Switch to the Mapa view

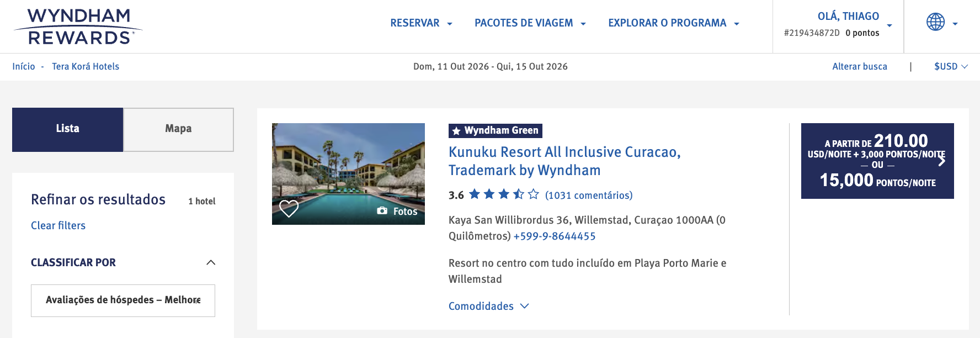[178, 129]
